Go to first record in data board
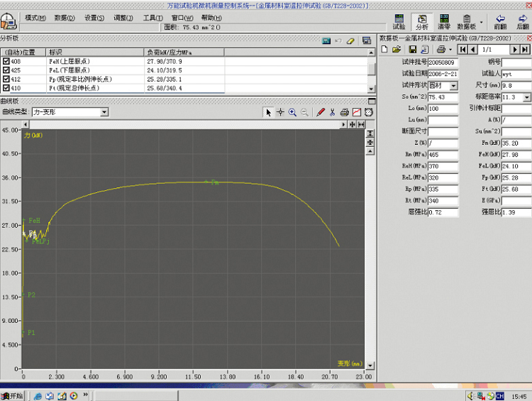 point(462,50)
